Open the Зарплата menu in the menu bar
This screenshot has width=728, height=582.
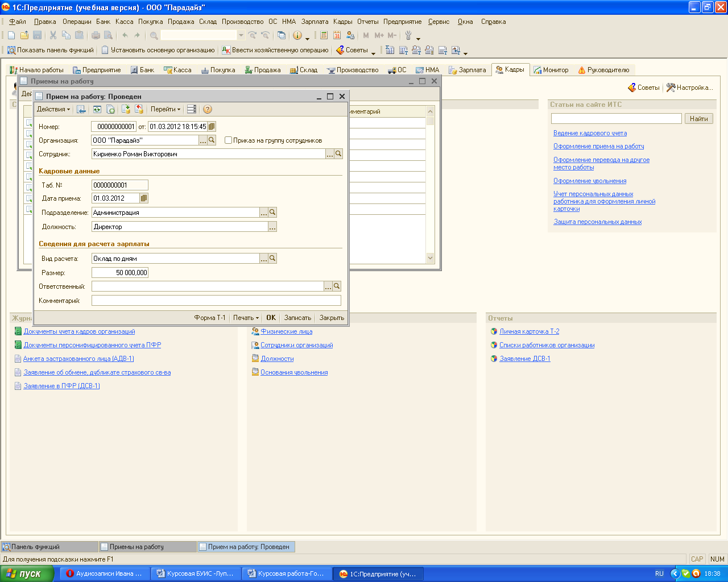[x=315, y=22]
